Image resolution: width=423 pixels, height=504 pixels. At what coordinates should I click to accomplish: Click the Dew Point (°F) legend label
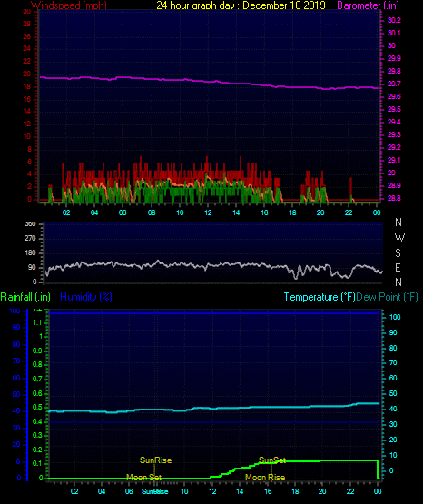(x=387, y=297)
